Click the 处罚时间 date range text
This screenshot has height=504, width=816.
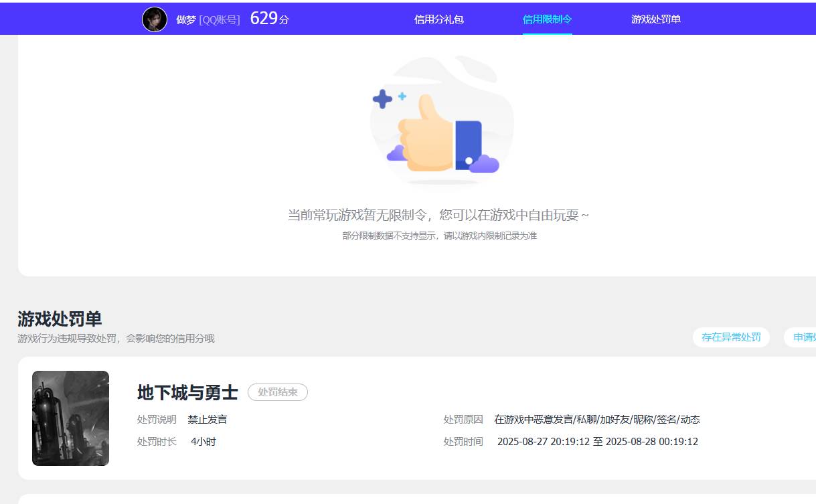click(x=598, y=441)
